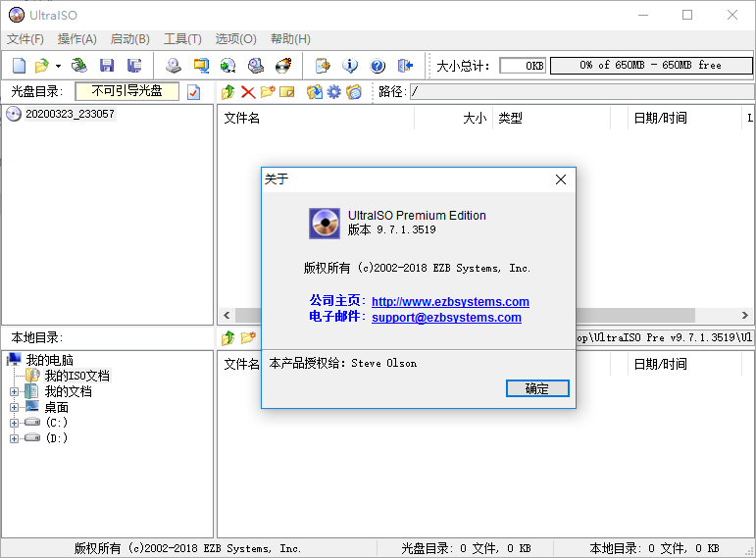This screenshot has width=756, height=558.
Task: Click the gear properties icon
Action: [333, 92]
